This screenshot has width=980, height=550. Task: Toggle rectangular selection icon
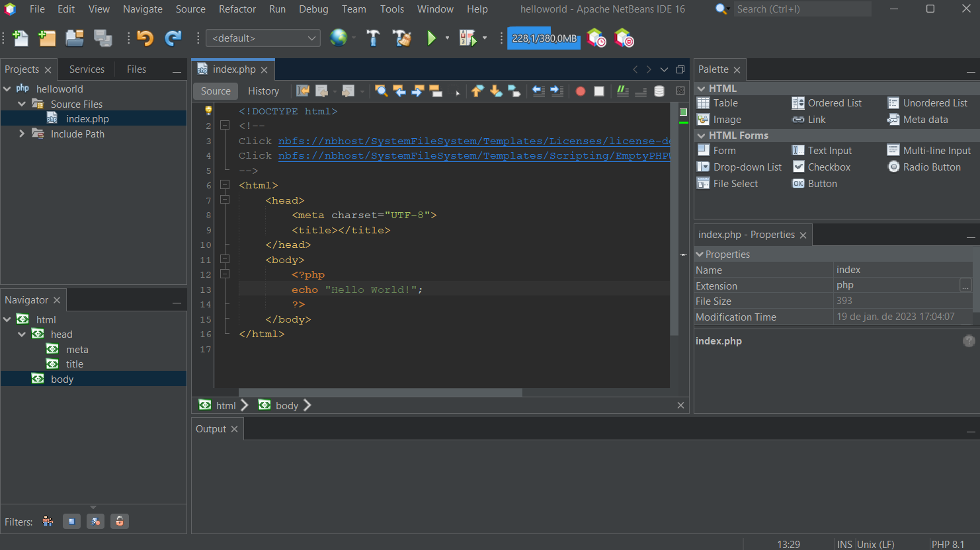pos(454,91)
